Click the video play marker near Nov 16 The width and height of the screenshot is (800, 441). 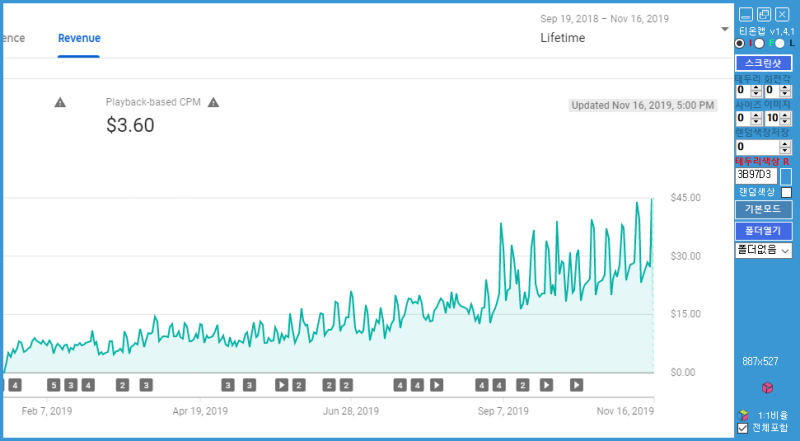[x=577, y=385]
